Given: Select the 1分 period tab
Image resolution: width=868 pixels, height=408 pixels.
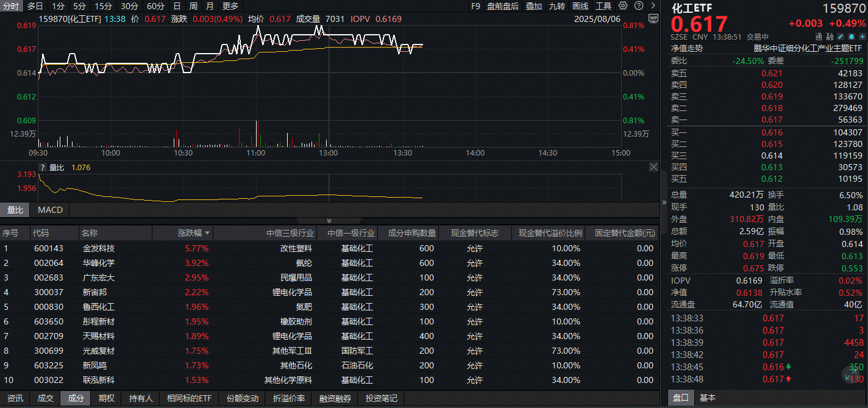Looking at the screenshot, I should pos(58,6).
